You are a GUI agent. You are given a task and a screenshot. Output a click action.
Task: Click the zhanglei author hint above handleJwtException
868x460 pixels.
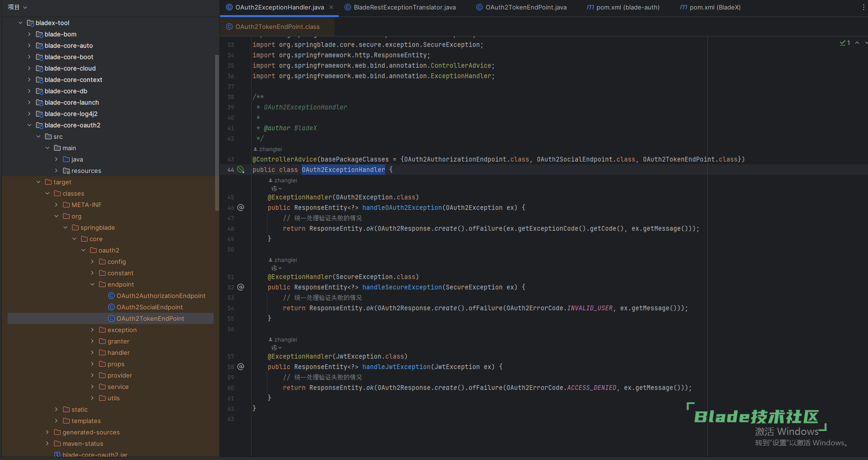point(283,340)
